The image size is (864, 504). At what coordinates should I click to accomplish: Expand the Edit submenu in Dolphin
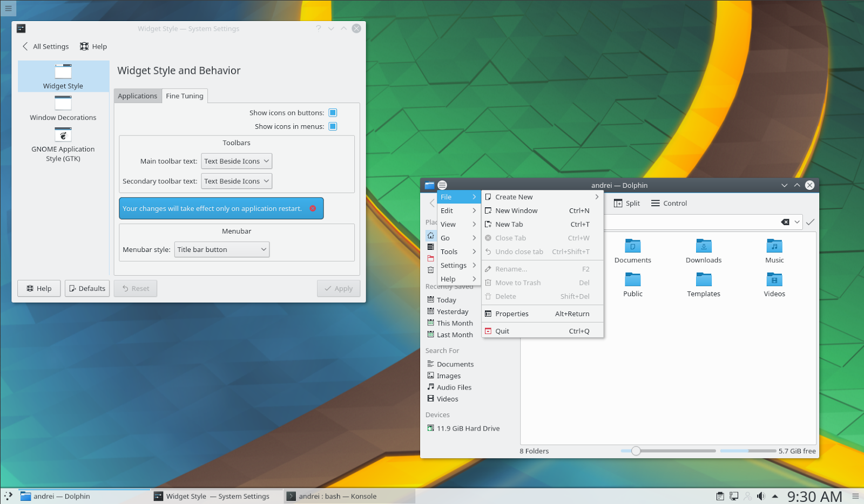(458, 210)
